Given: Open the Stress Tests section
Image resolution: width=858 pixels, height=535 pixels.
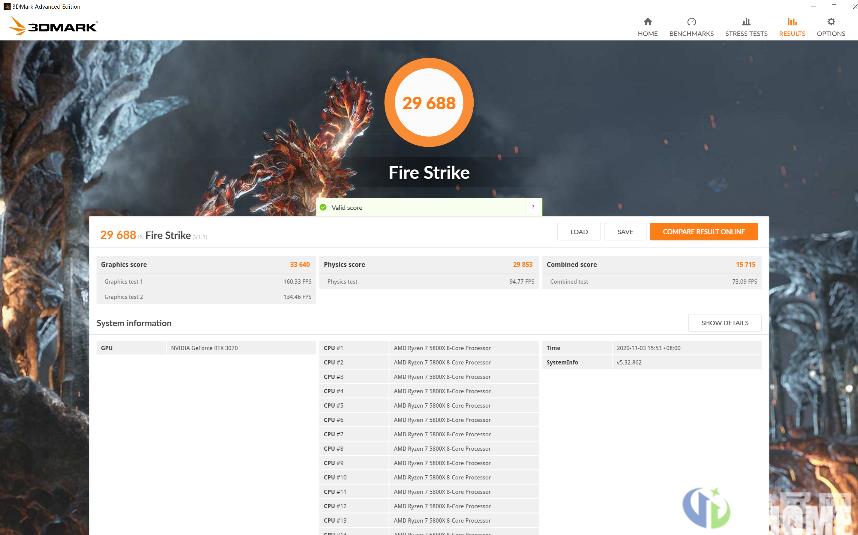Looking at the screenshot, I should (x=746, y=26).
